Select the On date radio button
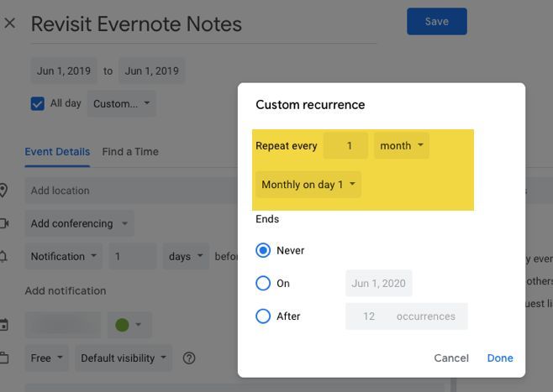Image resolution: width=553 pixels, height=392 pixels. click(x=263, y=284)
